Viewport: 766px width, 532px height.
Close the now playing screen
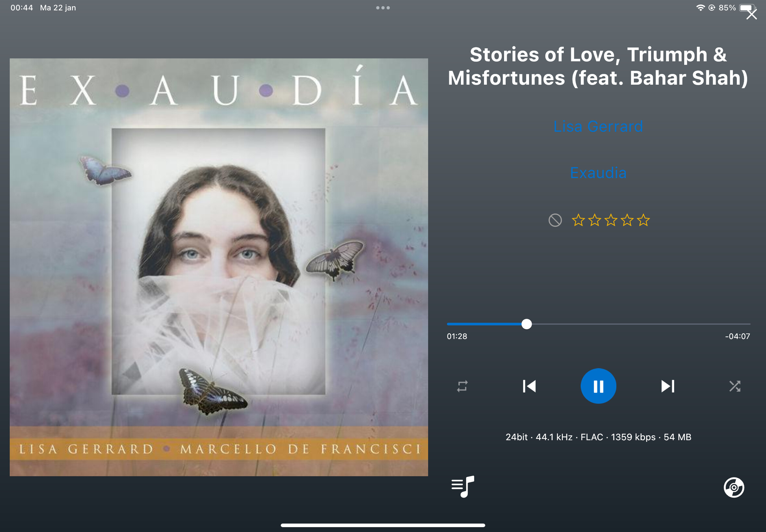click(x=751, y=14)
